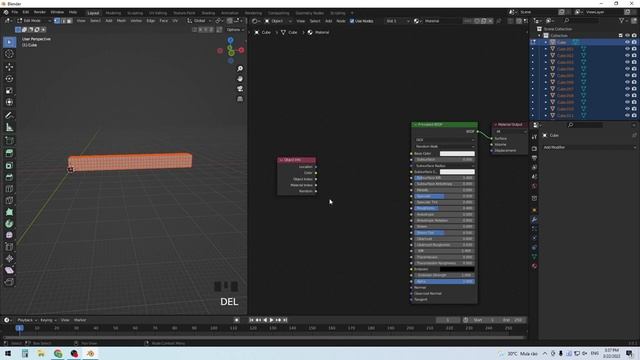Select the Add Cube tool

[9, 141]
